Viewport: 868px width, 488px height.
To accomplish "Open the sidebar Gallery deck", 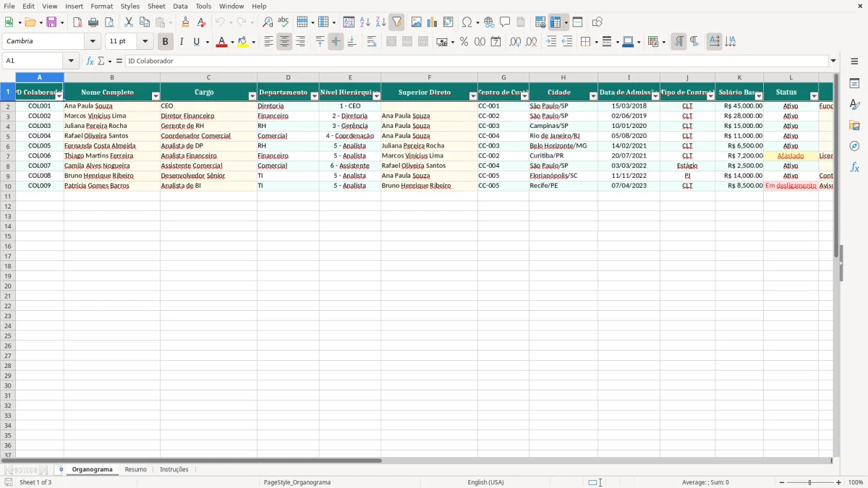I will [x=855, y=126].
